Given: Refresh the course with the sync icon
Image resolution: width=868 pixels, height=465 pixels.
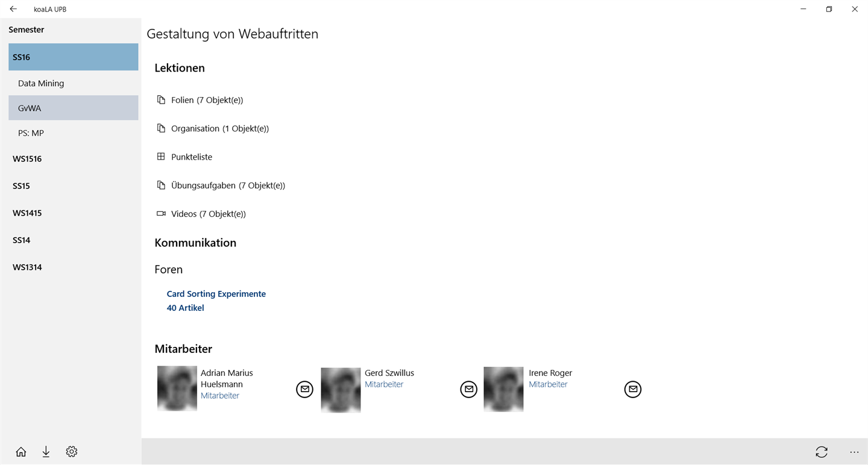Looking at the screenshot, I should (821, 452).
